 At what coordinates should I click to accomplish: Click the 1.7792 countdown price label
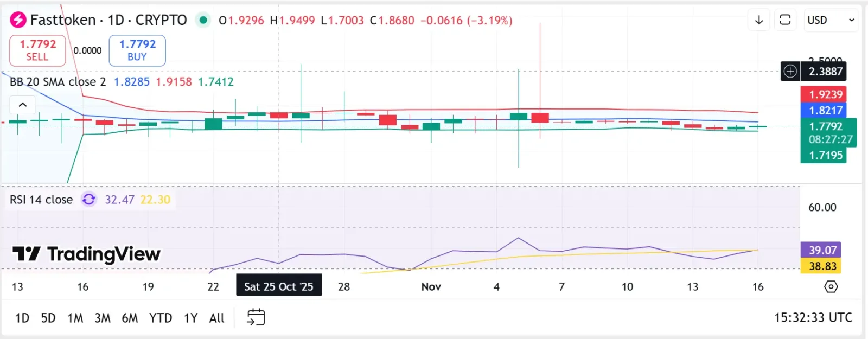click(x=828, y=133)
